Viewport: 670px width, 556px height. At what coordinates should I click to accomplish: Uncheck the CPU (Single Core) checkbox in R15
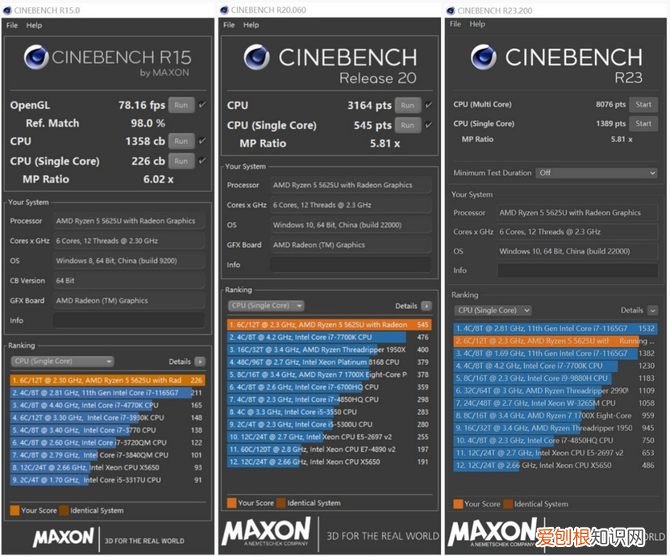[202, 160]
